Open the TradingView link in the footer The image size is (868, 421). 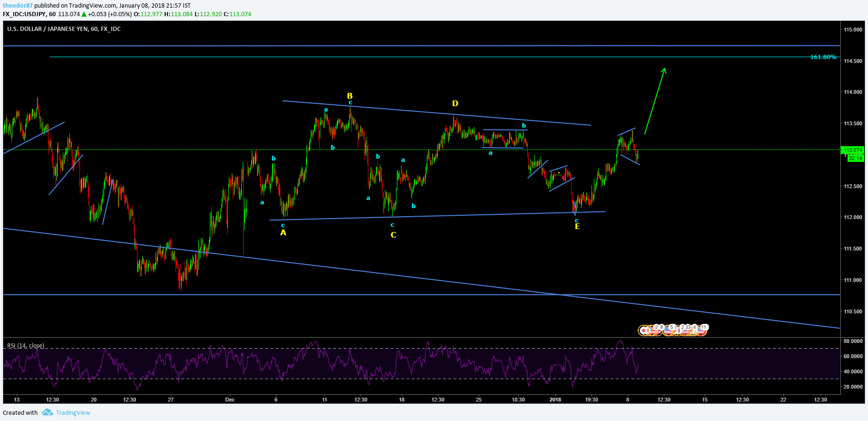coord(73,412)
